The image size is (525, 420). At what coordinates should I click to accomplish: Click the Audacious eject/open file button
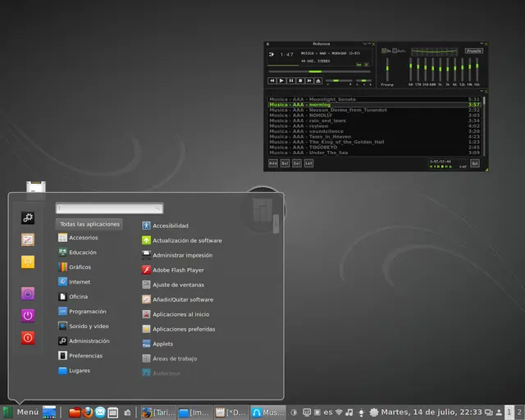318,80
